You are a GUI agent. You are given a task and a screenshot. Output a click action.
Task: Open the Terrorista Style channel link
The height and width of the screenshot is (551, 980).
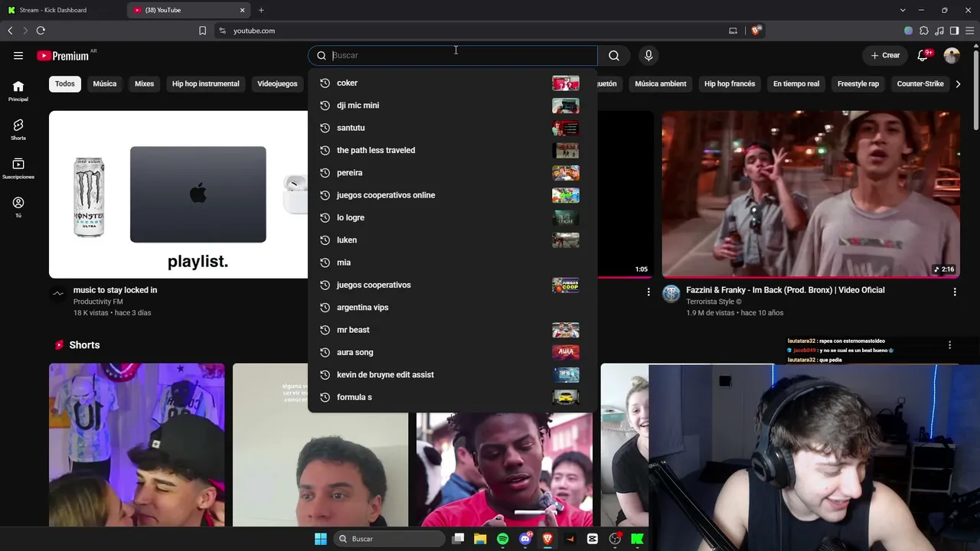(714, 302)
